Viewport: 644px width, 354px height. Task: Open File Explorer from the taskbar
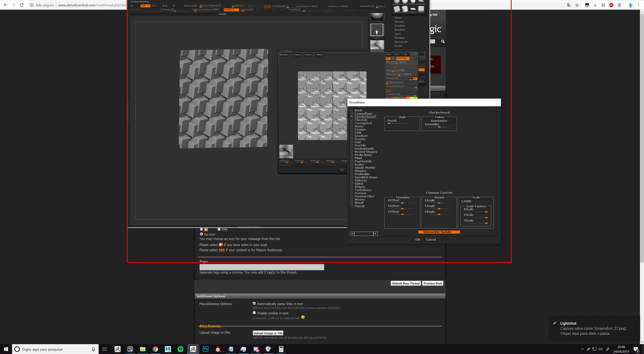143,349
